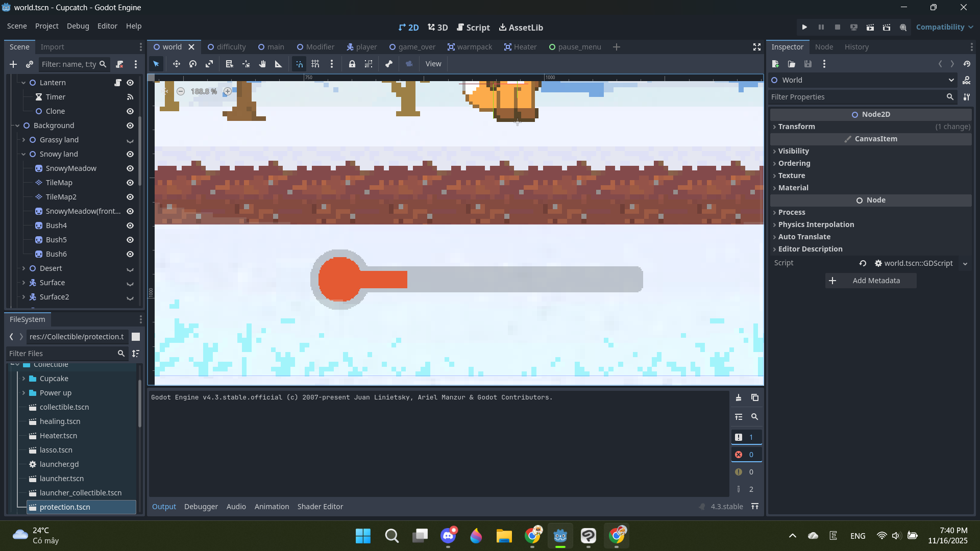This screenshot has height=551, width=980.
Task: Toggle smart snap in toolbar
Action: pyautogui.click(x=299, y=64)
